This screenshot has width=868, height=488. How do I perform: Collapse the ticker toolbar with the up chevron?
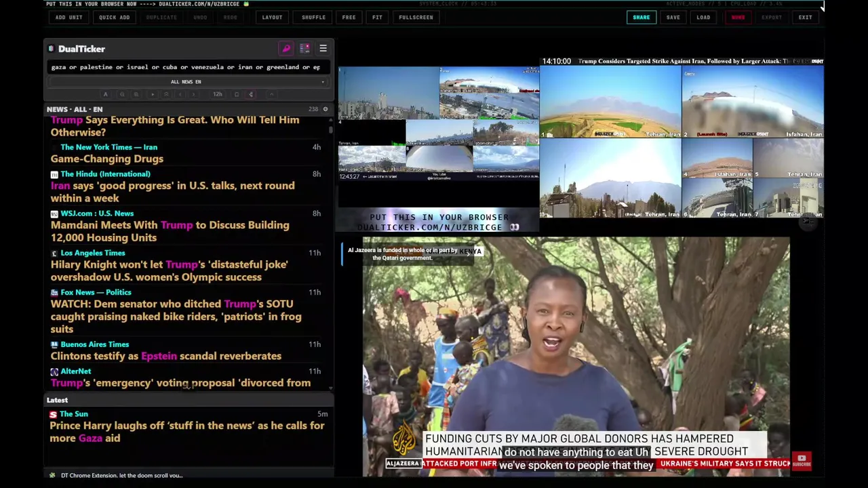[271, 94]
